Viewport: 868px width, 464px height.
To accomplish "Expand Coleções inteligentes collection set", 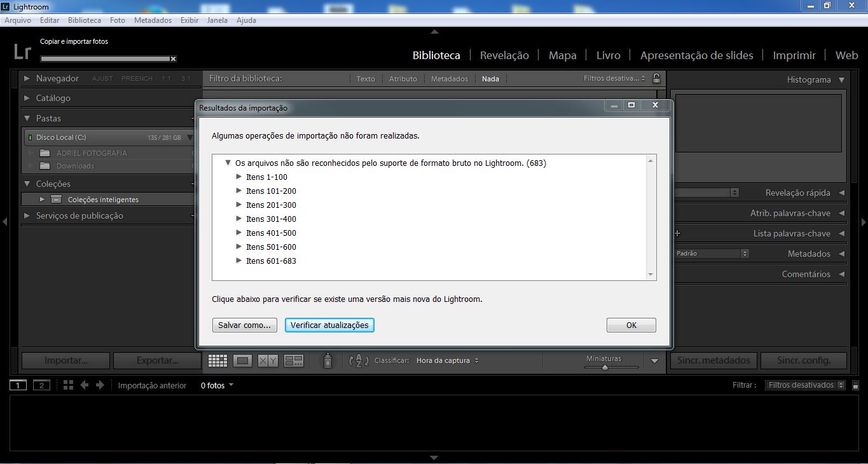I will click(x=43, y=200).
